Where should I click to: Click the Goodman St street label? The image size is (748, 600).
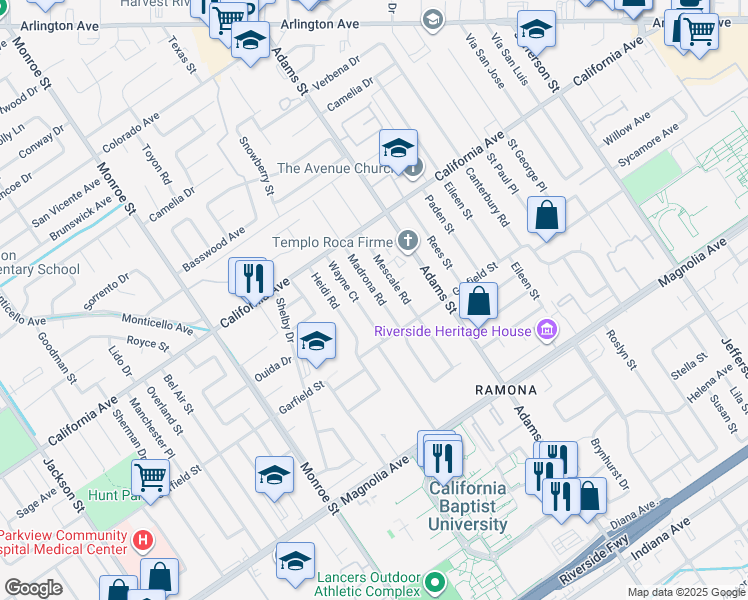pos(57,358)
